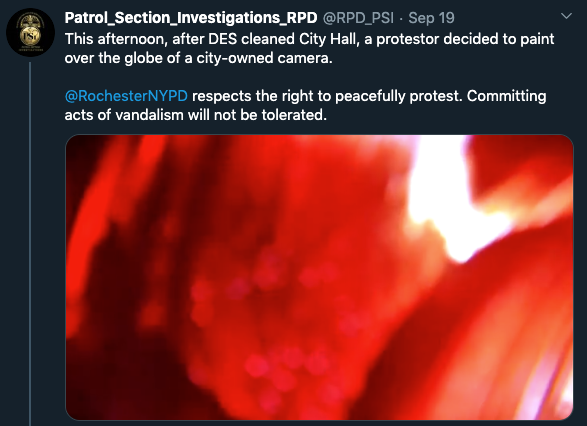587x426 pixels.
Task: Follow the @RochesterNYPD mention link
Action: pos(126,96)
